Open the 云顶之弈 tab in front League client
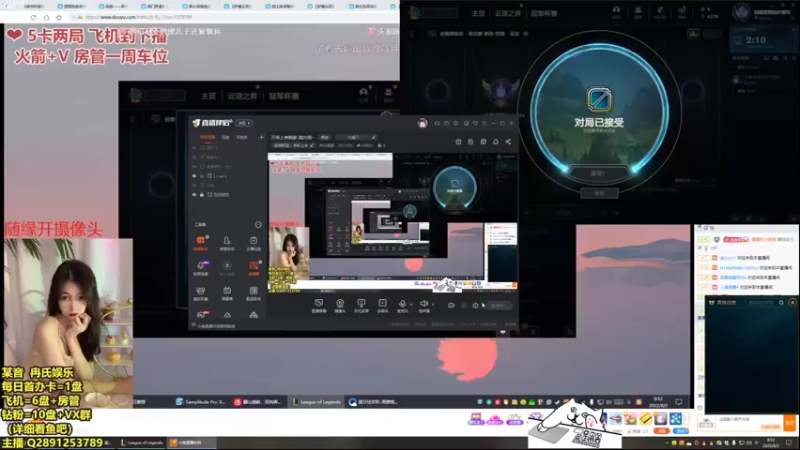The height and width of the screenshot is (450, 800). point(507,13)
